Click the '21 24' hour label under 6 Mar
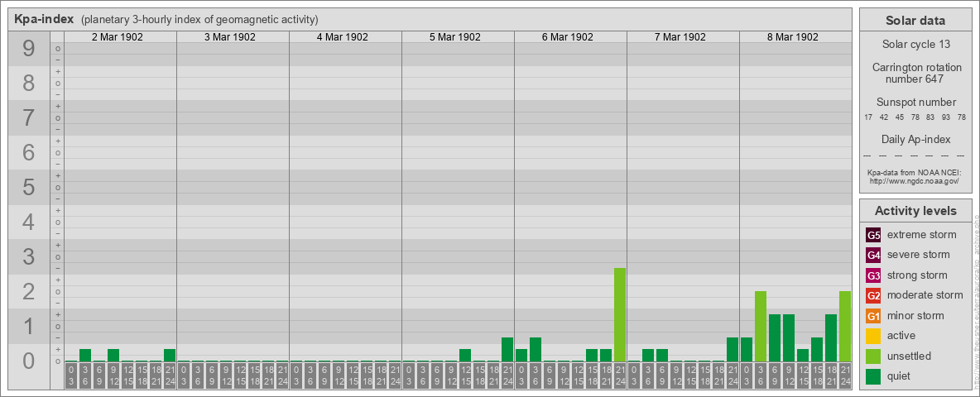The width and height of the screenshot is (980, 397). pos(619,375)
